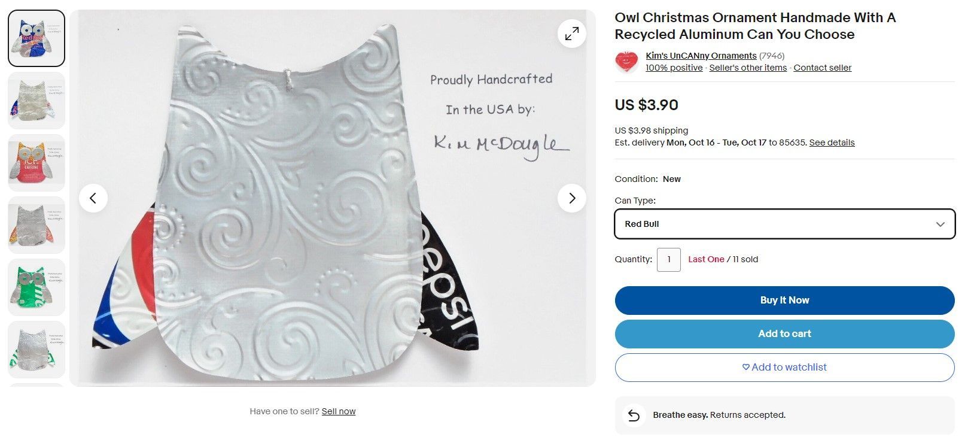
Task: Open the Can Type dropdown
Action: point(785,224)
